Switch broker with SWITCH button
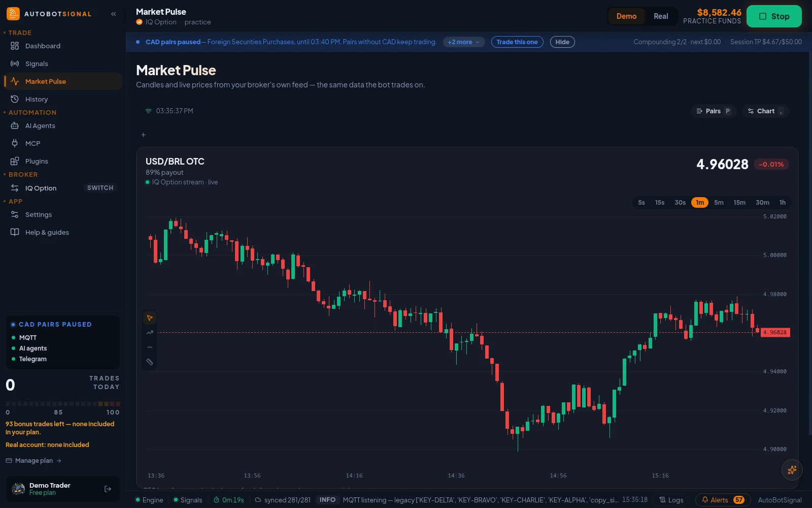Screen dimensions: 812x508 [x=100, y=188]
